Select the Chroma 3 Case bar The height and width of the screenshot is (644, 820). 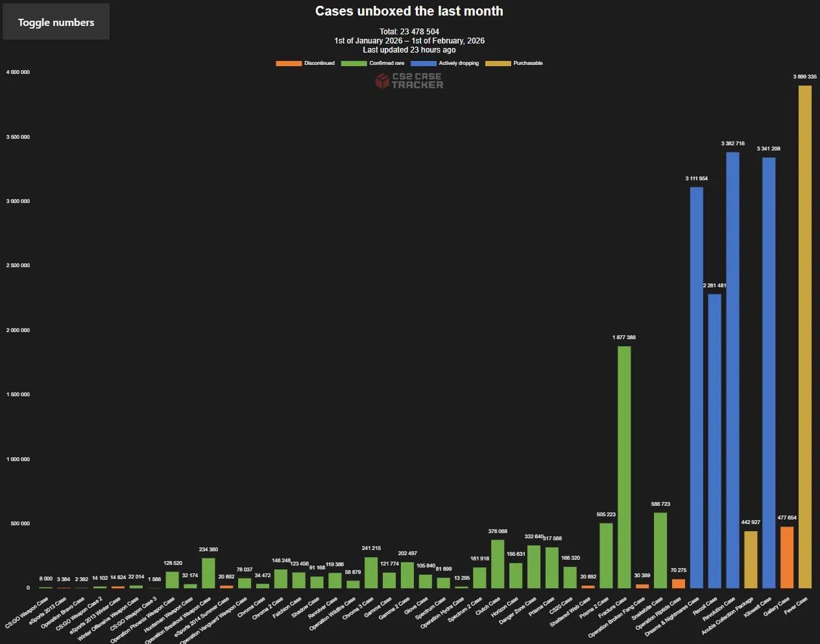[x=371, y=572]
